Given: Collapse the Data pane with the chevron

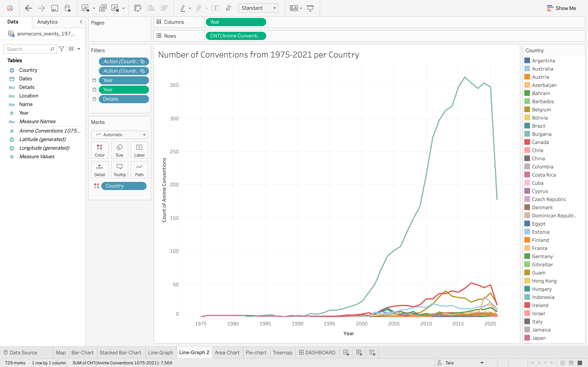Looking at the screenshot, I should [81, 22].
